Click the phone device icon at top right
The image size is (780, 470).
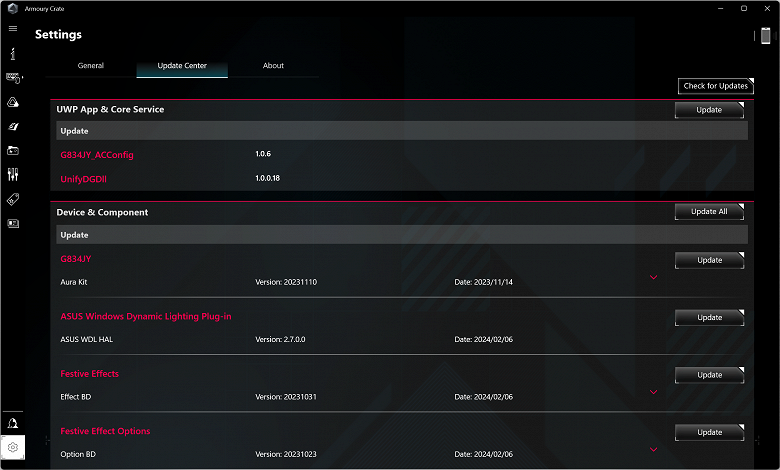pos(766,36)
